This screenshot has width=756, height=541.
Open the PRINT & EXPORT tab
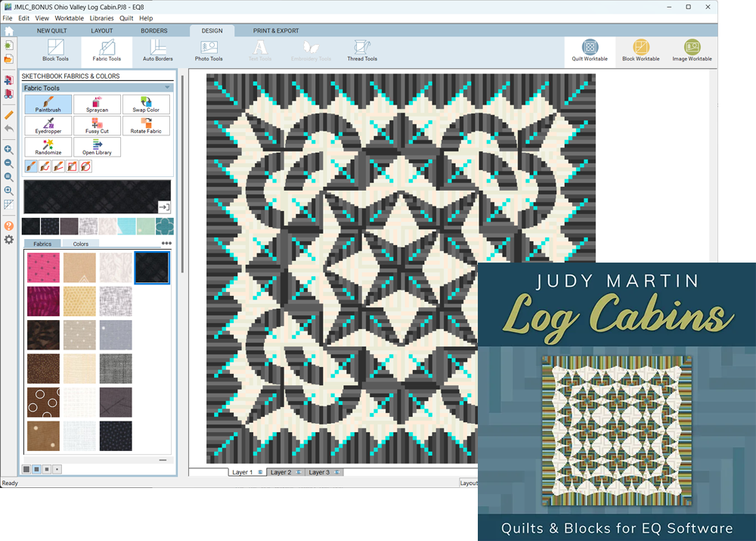(x=276, y=31)
